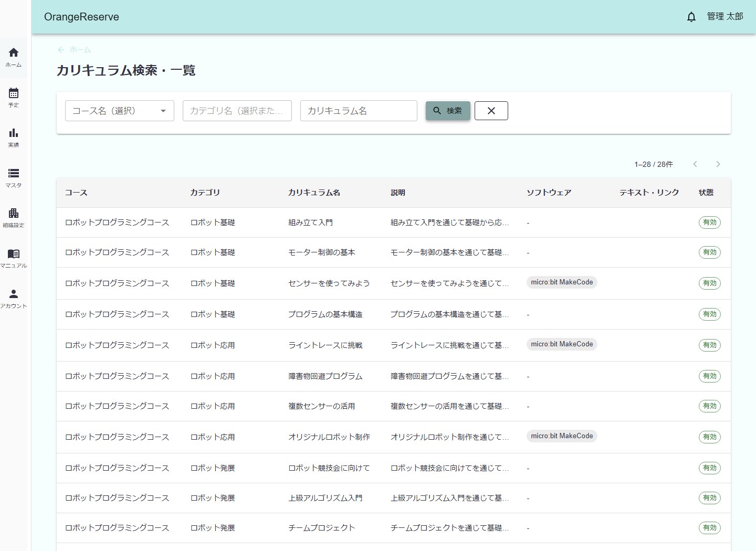Click the モーター制御の基本 curriculum name

[322, 252]
